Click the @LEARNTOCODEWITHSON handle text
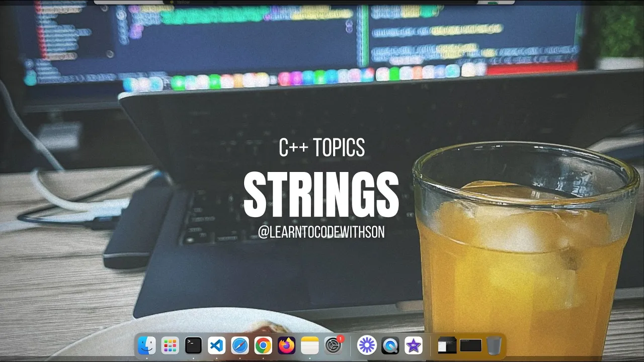This screenshot has width=644, height=362. coord(321,232)
